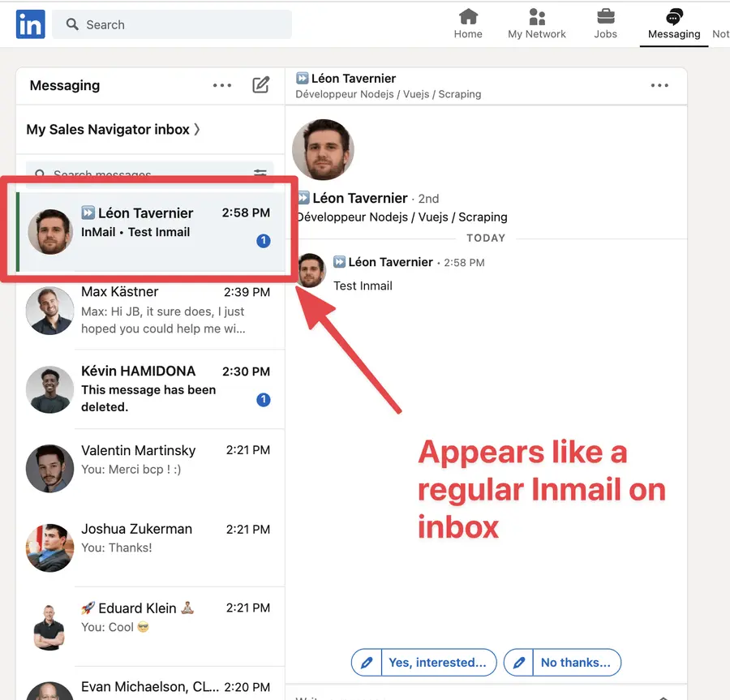The height and width of the screenshot is (700, 730).
Task: Click the LinkedIn logo
Action: coord(30,24)
